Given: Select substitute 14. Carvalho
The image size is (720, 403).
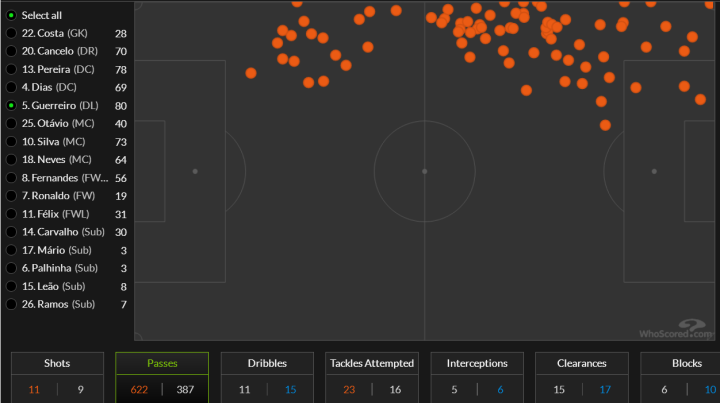Looking at the screenshot, I should pyautogui.click(x=11, y=231).
